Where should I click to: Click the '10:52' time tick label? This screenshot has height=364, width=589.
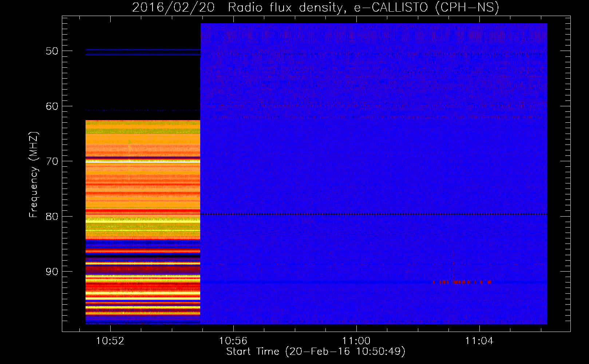click(110, 341)
